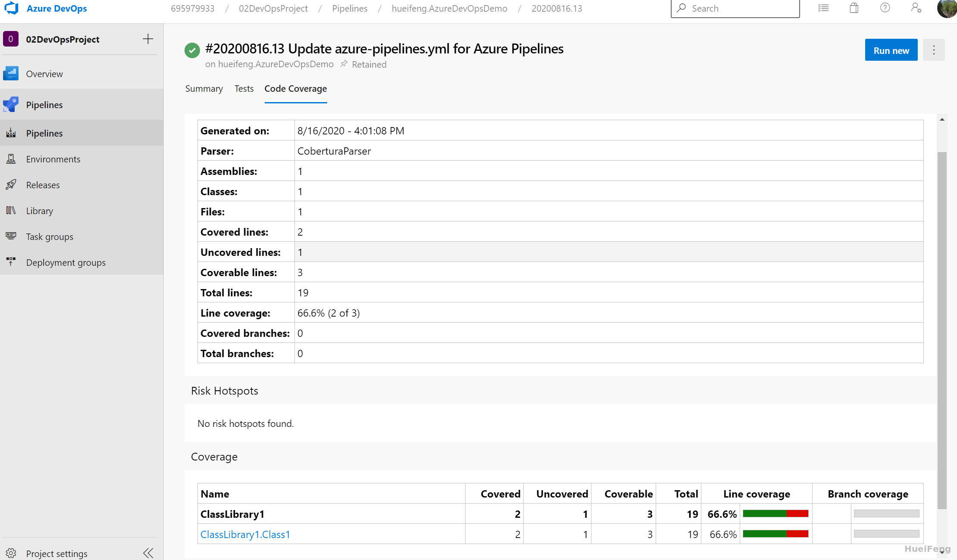
Task: Open the profile avatar picture
Action: [x=947, y=8]
